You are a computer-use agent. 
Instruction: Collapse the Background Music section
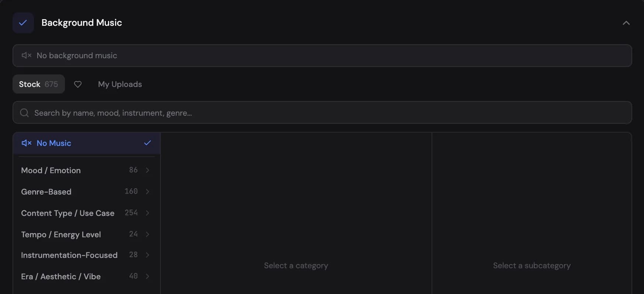[626, 23]
